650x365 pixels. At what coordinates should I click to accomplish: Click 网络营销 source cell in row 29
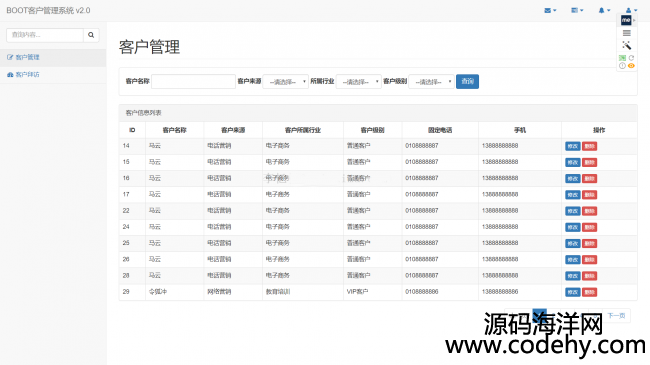tap(219, 292)
